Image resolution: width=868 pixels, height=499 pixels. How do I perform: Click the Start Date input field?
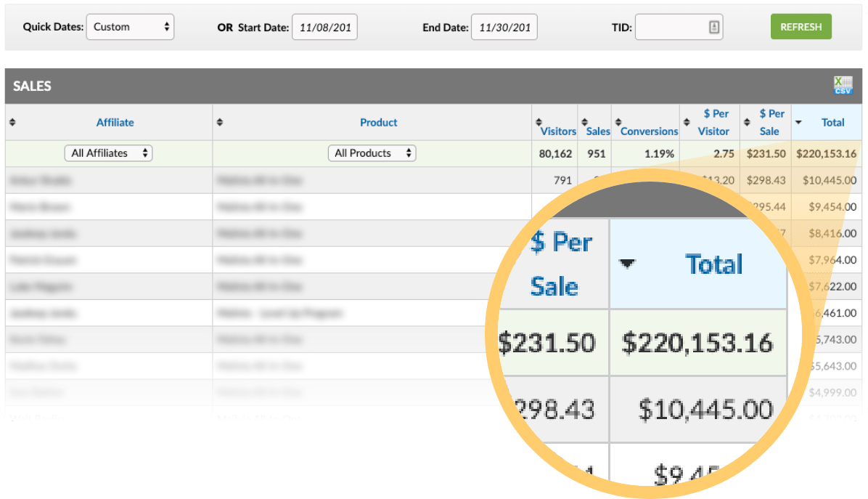tap(324, 28)
